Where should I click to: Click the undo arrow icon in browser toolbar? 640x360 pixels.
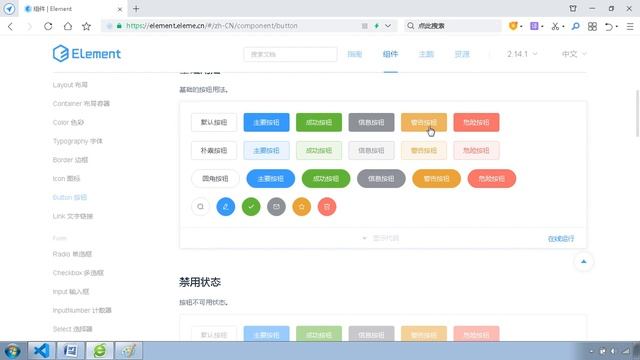pyautogui.click(x=609, y=26)
